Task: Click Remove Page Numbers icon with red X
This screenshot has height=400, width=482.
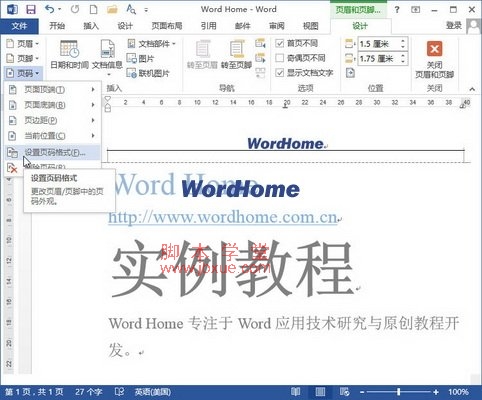Action: tap(12, 168)
